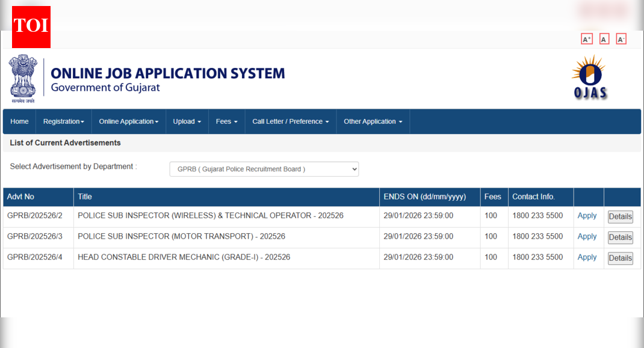Click the OJAS sun logo

click(589, 78)
